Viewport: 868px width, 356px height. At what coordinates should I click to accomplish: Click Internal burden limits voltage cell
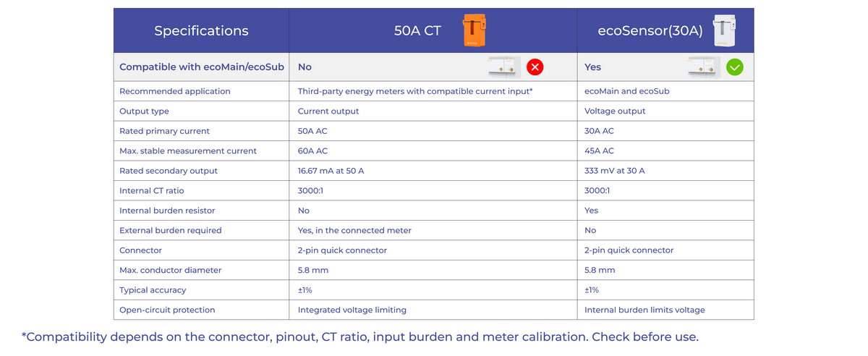644,310
